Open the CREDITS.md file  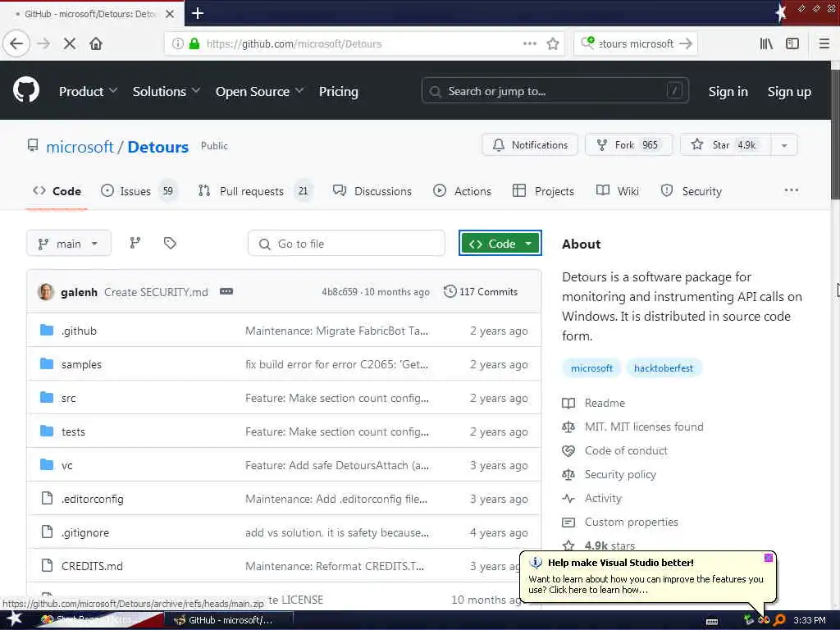pos(92,566)
